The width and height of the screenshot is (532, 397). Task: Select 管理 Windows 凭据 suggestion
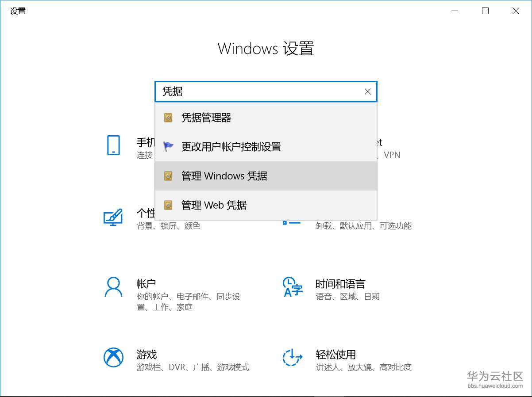(x=224, y=176)
